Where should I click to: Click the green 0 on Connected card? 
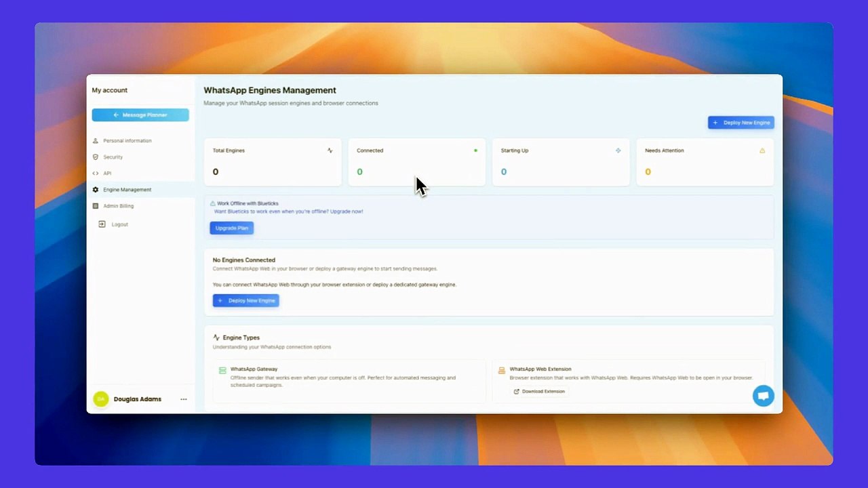[359, 171]
